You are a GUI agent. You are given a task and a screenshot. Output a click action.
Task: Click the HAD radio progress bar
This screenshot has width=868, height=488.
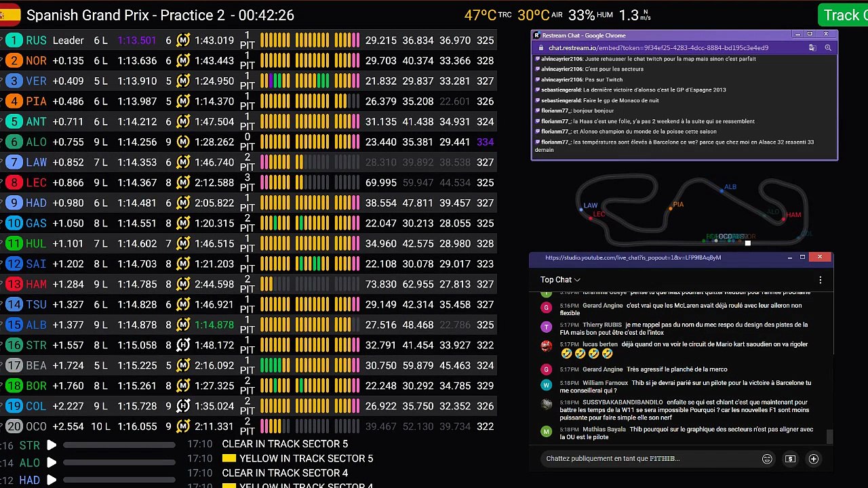(x=119, y=480)
